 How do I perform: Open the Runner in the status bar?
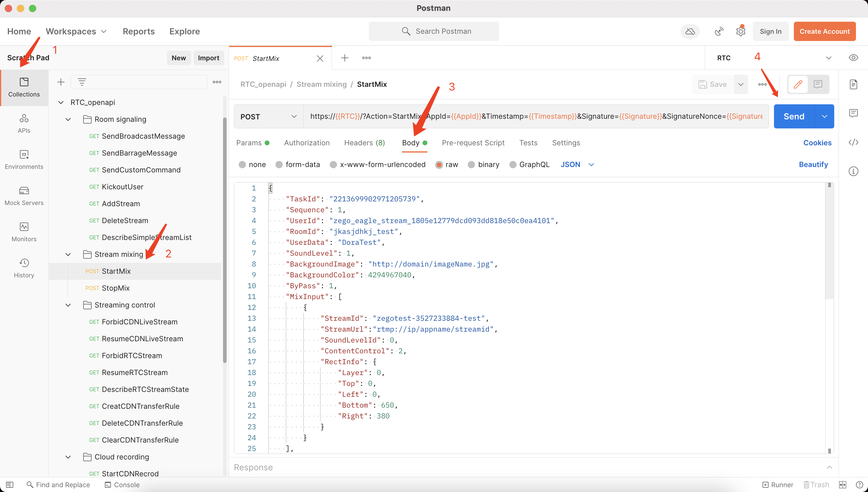(778, 484)
